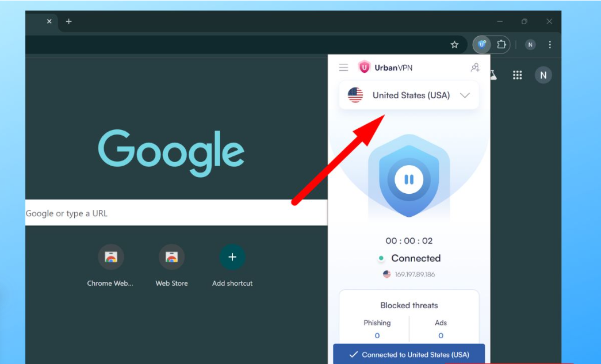Open the Google account N avatar
The height and width of the screenshot is (364, 601).
(x=543, y=75)
